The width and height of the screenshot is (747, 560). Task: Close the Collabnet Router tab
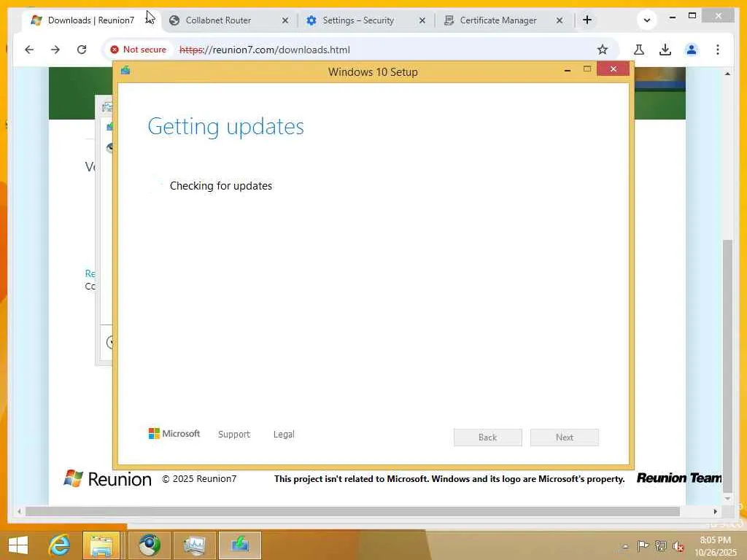pyautogui.click(x=285, y=20)
